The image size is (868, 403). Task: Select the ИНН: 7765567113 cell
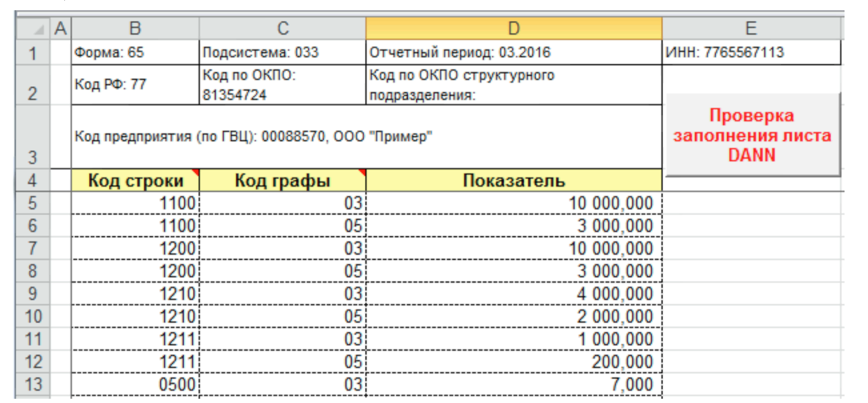point(751,53)
